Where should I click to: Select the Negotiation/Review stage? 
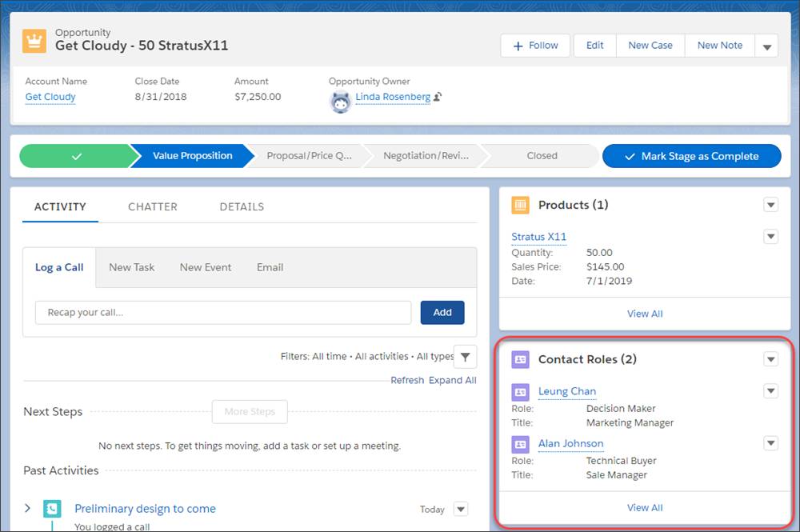tap(426, 156)
